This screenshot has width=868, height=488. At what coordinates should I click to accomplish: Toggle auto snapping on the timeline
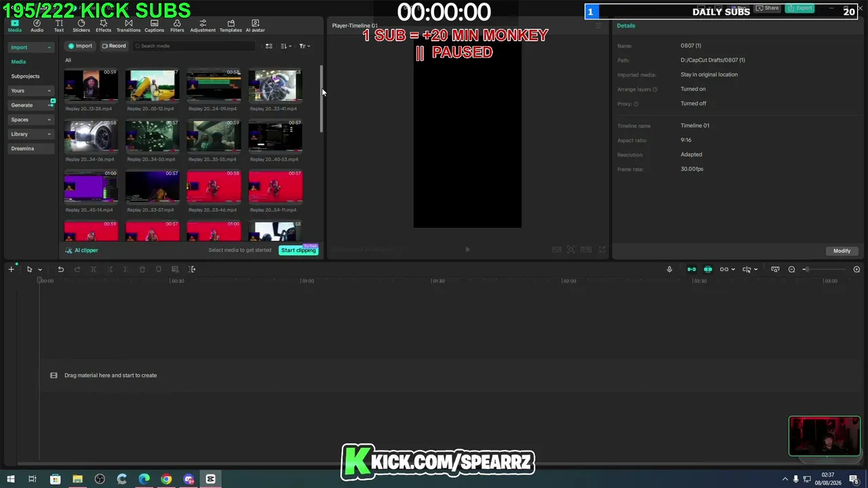(708, 270)
